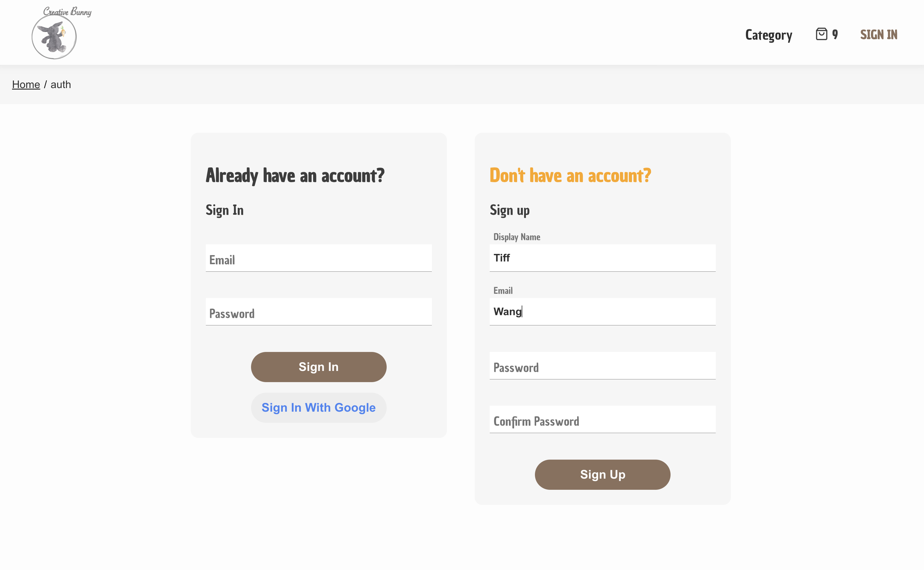Click the auth breadcrumb text
The image size is (924, 570).
point(61,84)
